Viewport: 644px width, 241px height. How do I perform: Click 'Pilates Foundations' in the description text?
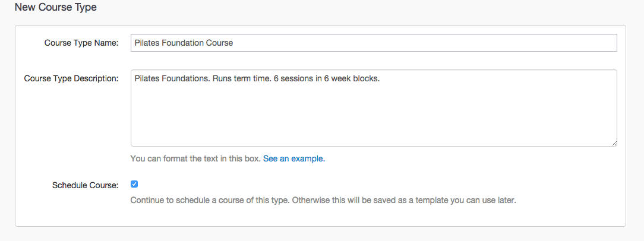click(172, 78)
